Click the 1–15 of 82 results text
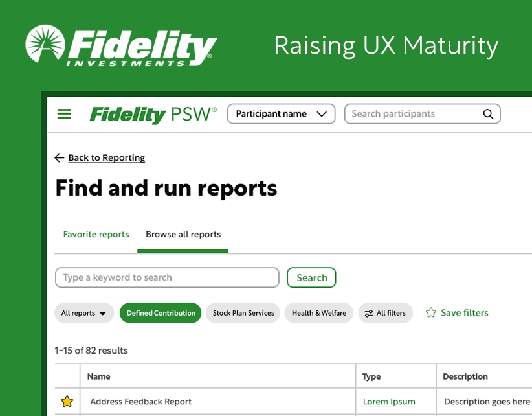Image resolution: width=532 pixels, height=416 pixels. coord(91,351)
